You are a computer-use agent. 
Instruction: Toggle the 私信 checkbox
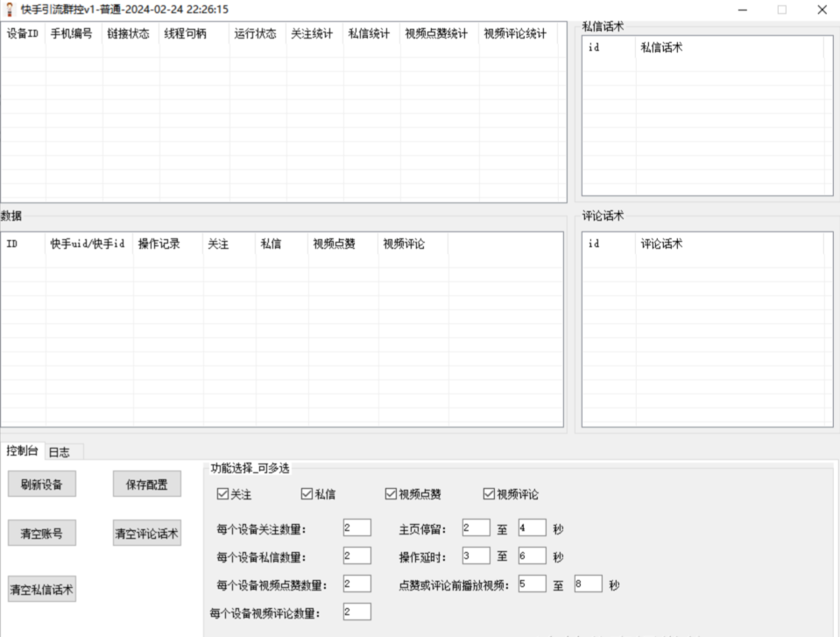coord(307,494)
